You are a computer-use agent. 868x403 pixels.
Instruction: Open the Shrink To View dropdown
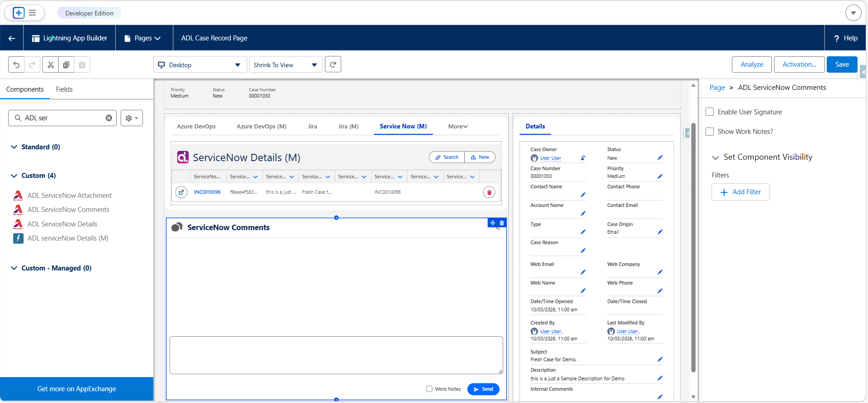point(286,65)
